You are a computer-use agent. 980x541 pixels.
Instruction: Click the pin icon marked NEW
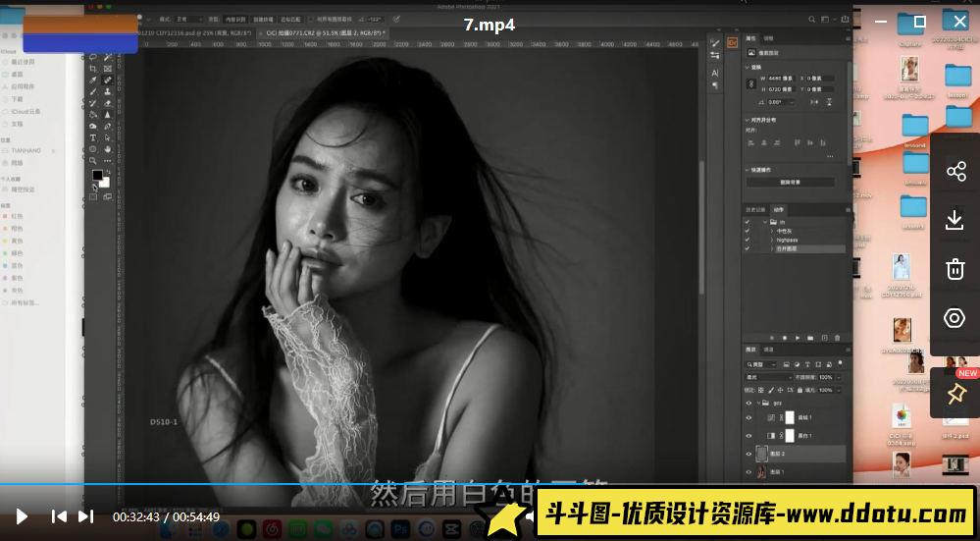[954, 394]
